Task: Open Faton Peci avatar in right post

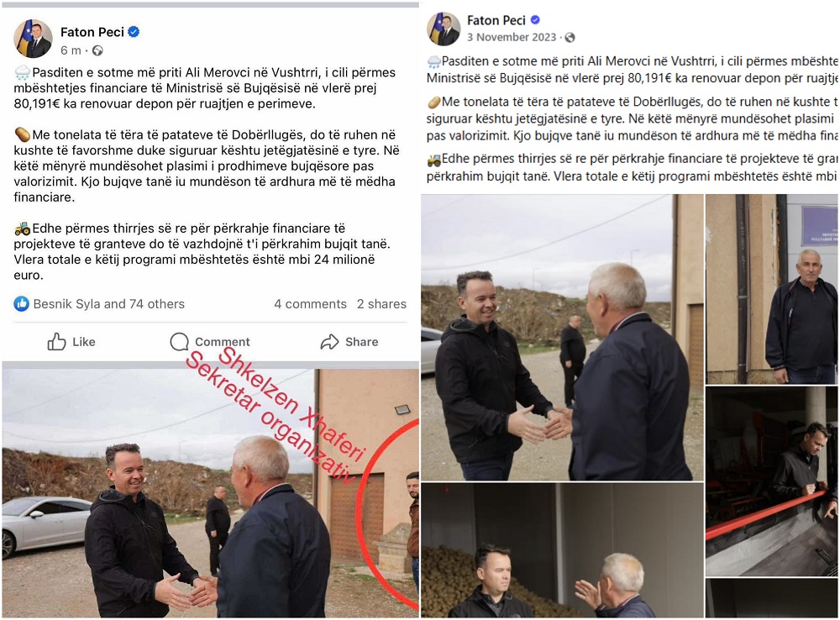Action: pos(444,29)
